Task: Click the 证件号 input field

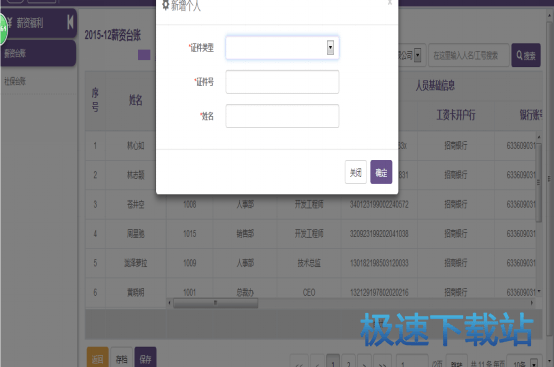Action: pyautogui.click(x=282, y=82)
